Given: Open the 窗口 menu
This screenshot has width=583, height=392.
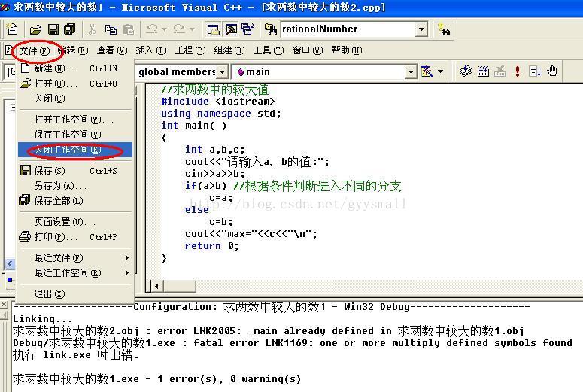Looking at the screenshot, I should pyautogui.click(x=308, y=50).
